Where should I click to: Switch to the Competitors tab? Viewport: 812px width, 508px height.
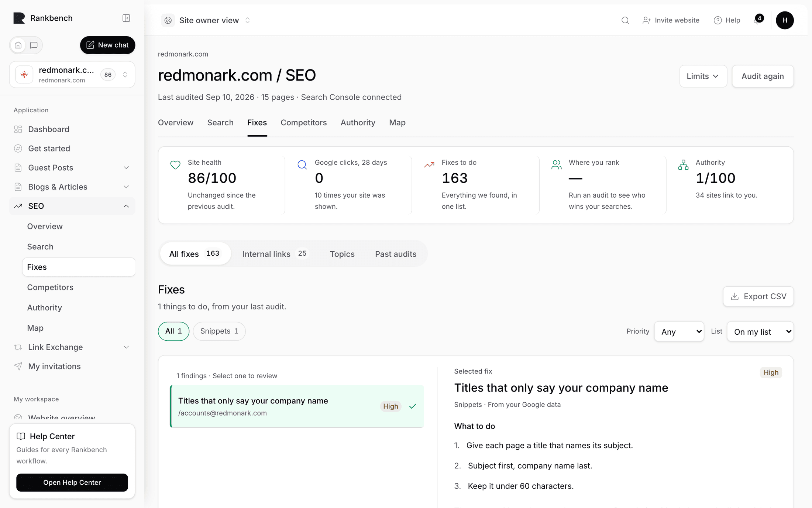click(303, 123)
